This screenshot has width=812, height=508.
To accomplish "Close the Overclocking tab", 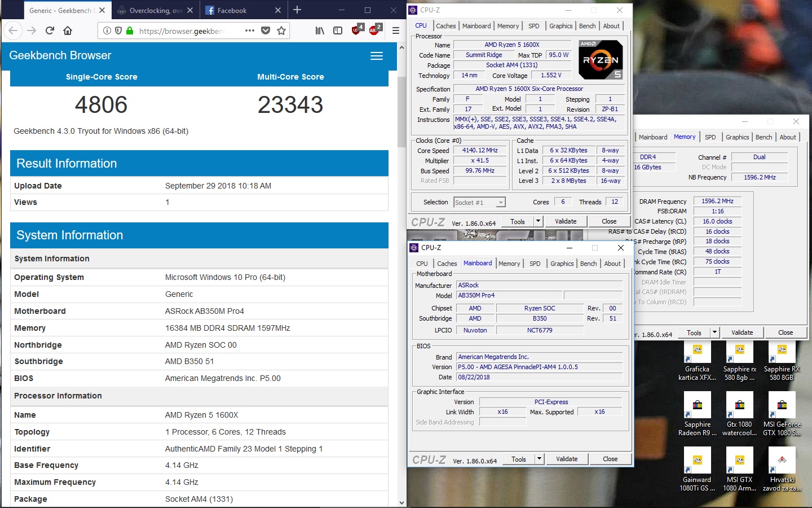I will [x=190, y=10].
